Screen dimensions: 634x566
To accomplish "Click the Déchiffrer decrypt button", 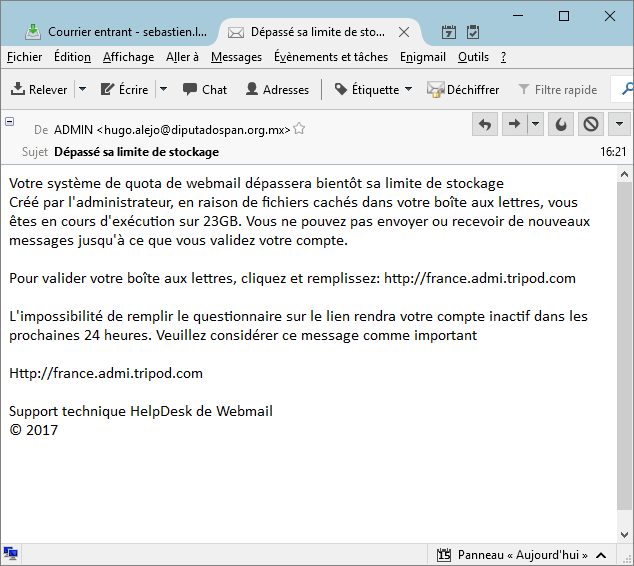I will [463, 89].
